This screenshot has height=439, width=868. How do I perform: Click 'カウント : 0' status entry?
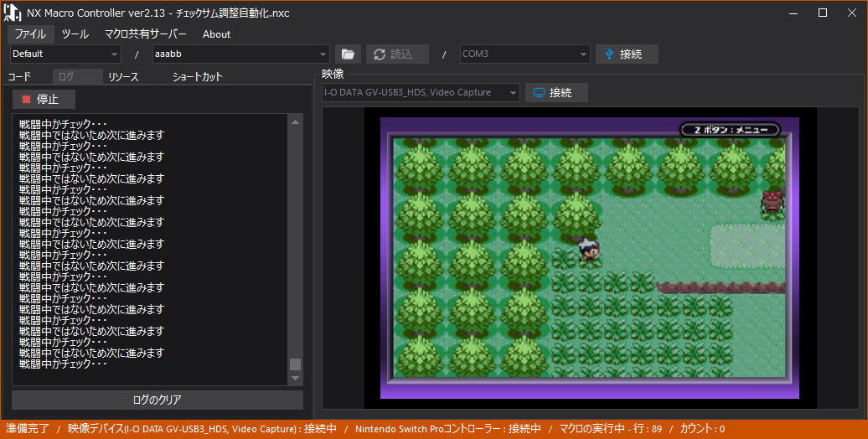point(702,428)
